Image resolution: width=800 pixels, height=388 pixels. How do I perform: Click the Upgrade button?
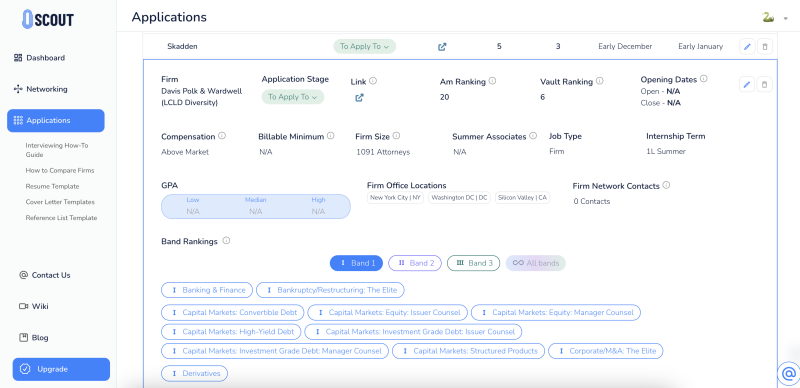(61, 369)
